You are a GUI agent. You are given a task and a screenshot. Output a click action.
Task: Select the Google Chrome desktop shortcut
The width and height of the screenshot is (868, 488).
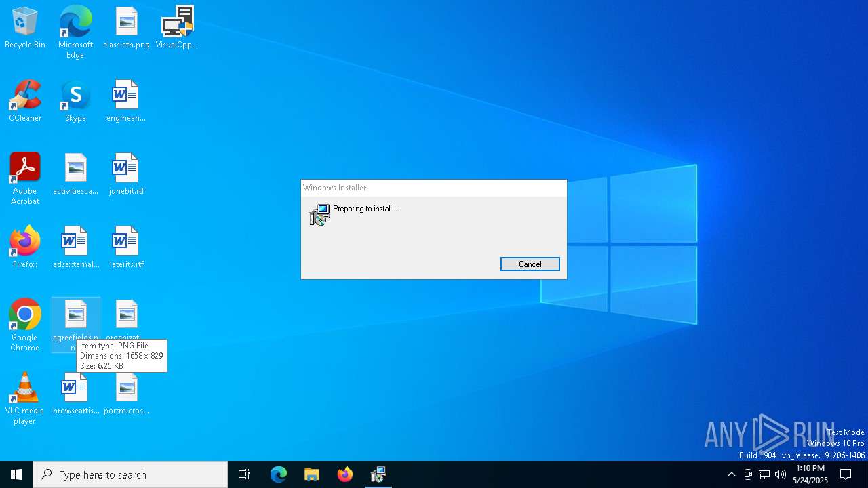pos(25,325)
